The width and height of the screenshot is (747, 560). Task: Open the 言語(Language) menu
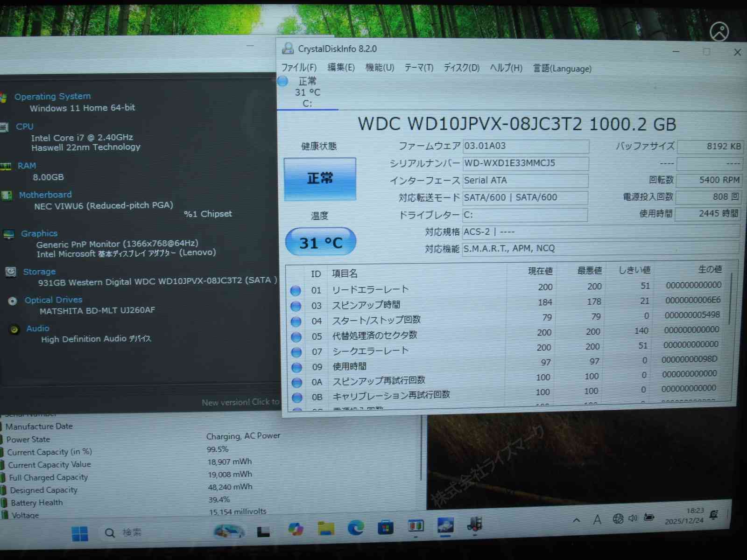(x=562, y=69)
